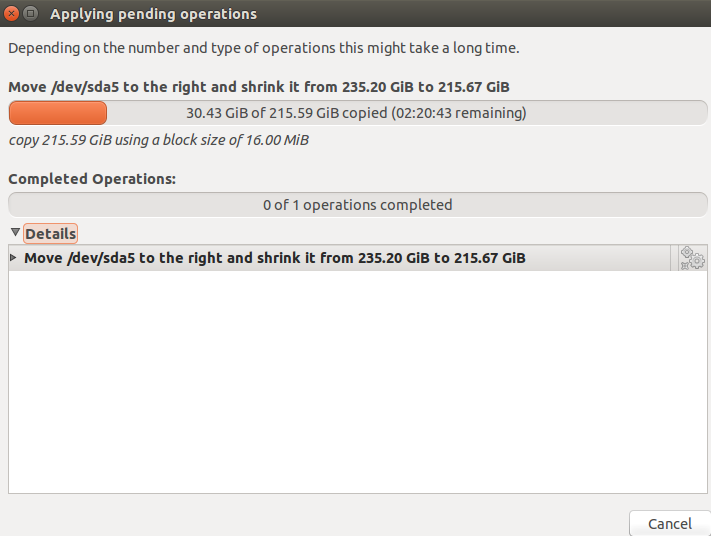Click the gray window button beside close
The width and height of the screenshot is (711, 536).
30,14
